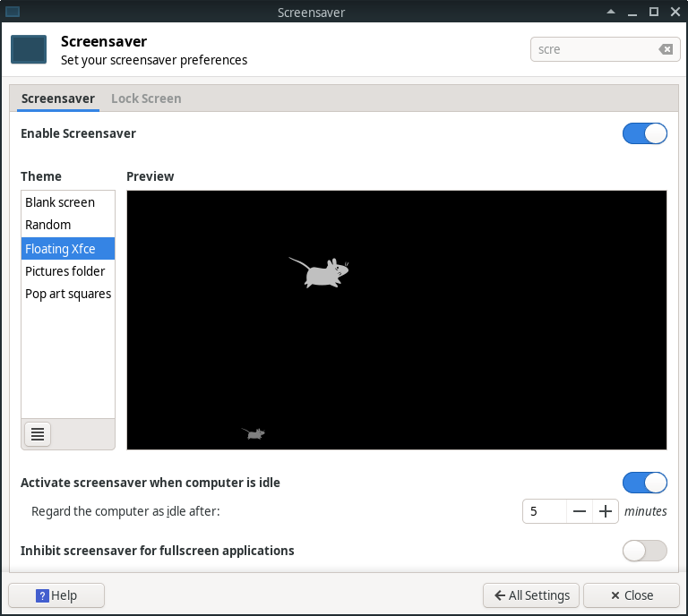Increase idle minutes with plus button

click(x=606, y=511)
